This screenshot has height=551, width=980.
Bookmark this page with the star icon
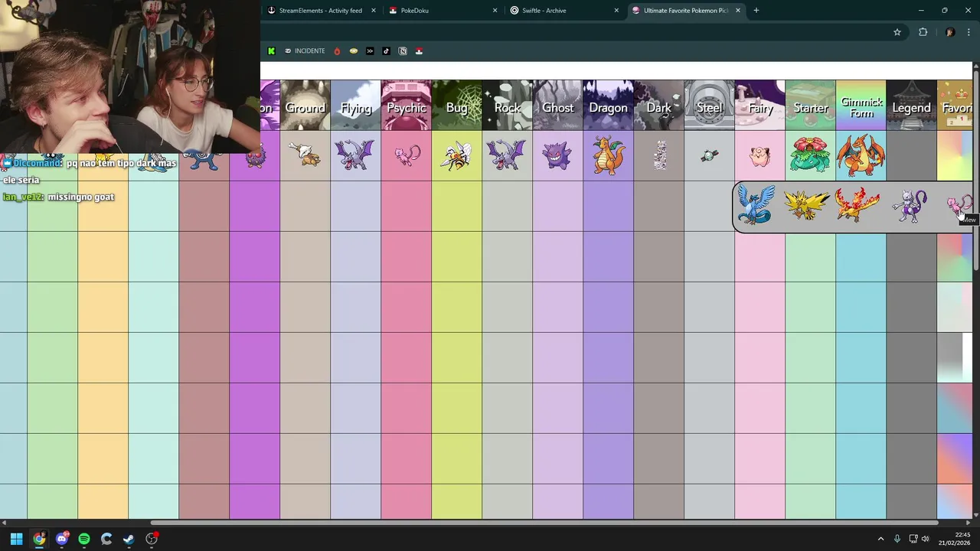pyautogui.click(x=897, y=32)
